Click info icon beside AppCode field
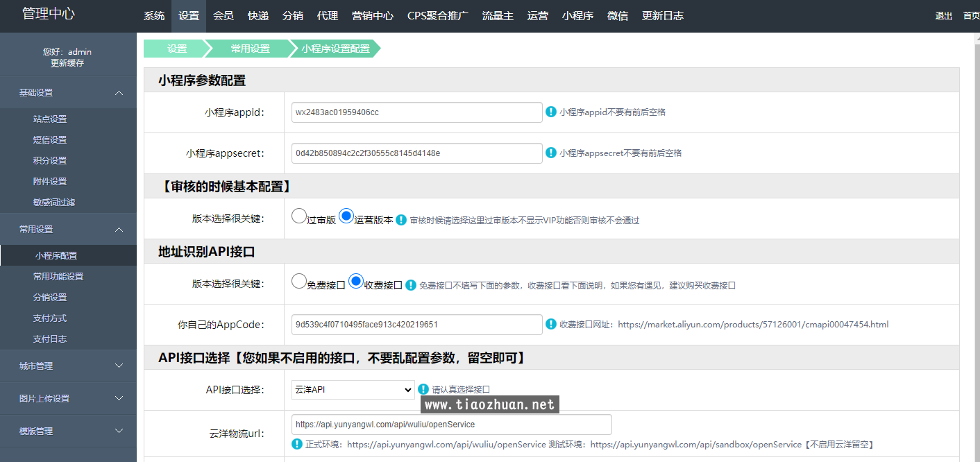Viewport: 980px width, 462px height. coord(551,324)
